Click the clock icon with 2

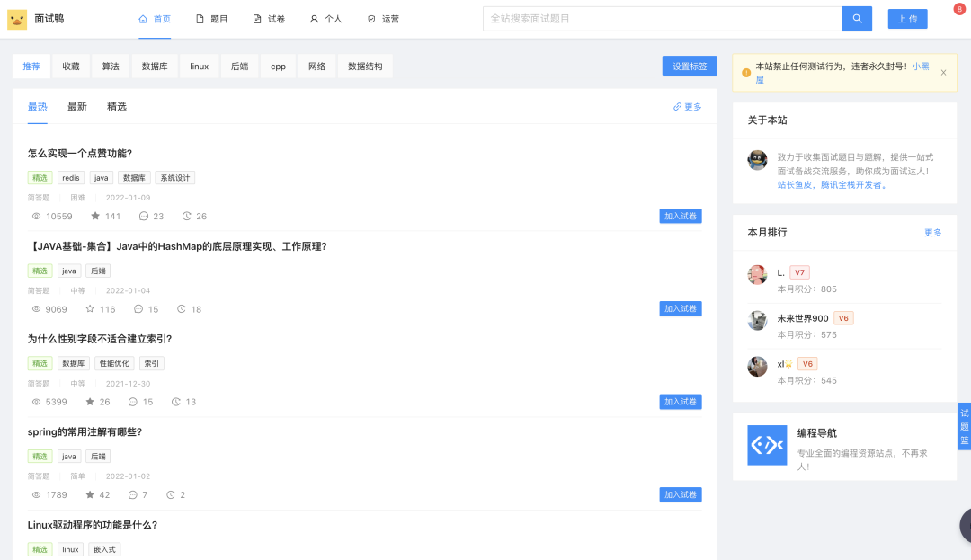(x=170, y=494)
